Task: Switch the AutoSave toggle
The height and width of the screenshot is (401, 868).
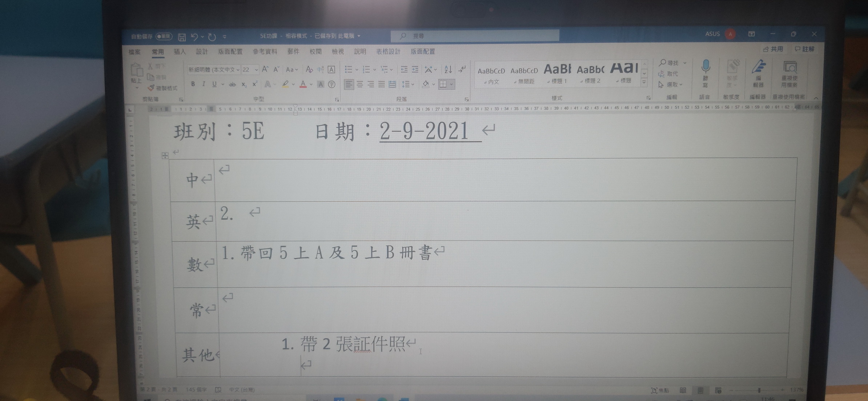Action: 164,36
